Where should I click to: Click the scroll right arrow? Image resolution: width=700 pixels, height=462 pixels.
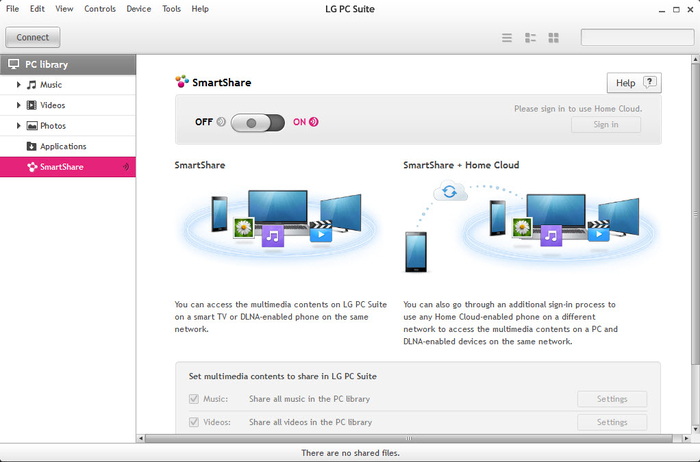pyautogui.click(x=687, y=438)
